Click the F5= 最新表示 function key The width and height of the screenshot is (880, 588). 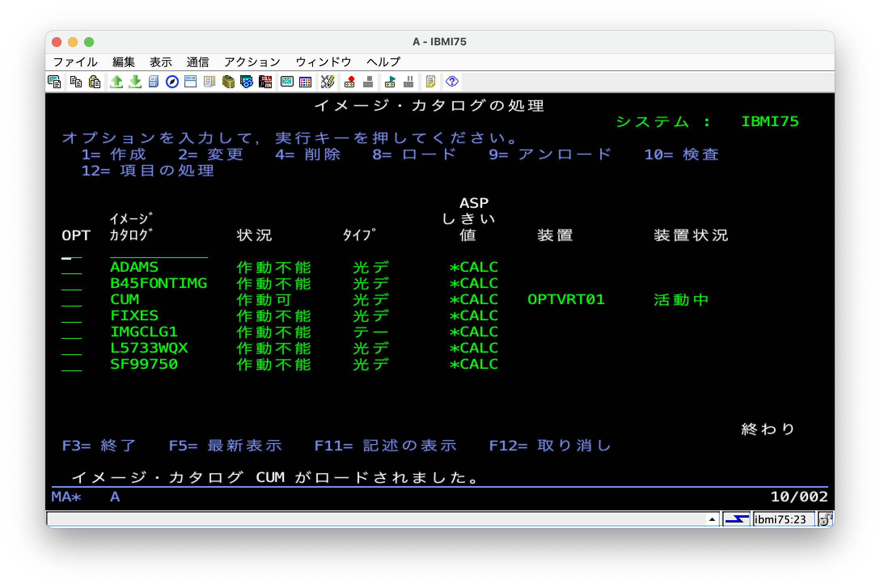pos(225,446)
